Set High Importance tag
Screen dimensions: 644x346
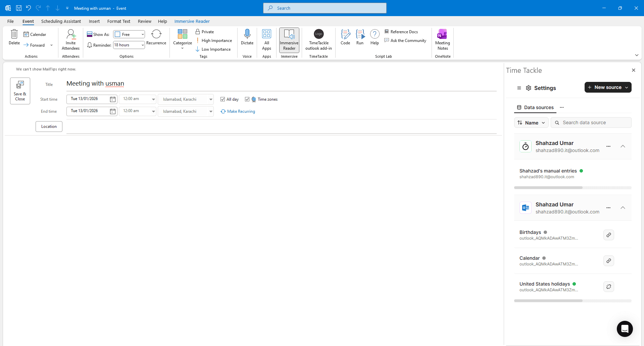[x=214, y=40]
